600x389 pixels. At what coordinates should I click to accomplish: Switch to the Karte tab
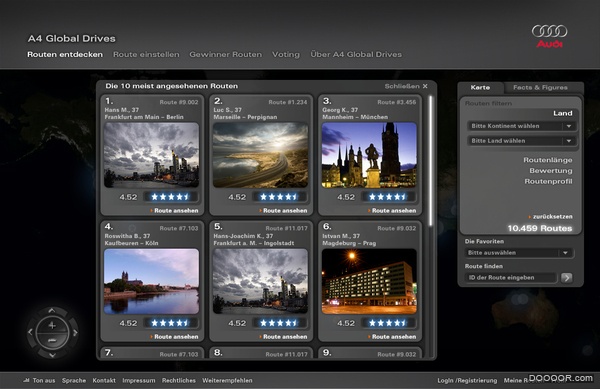(480, 88)
